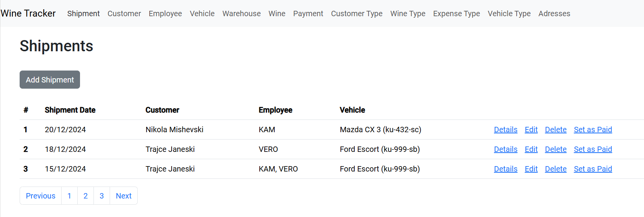Edit the Nikola Mishevski shipment
Viewport: 644px width, 217px height.
531,130
